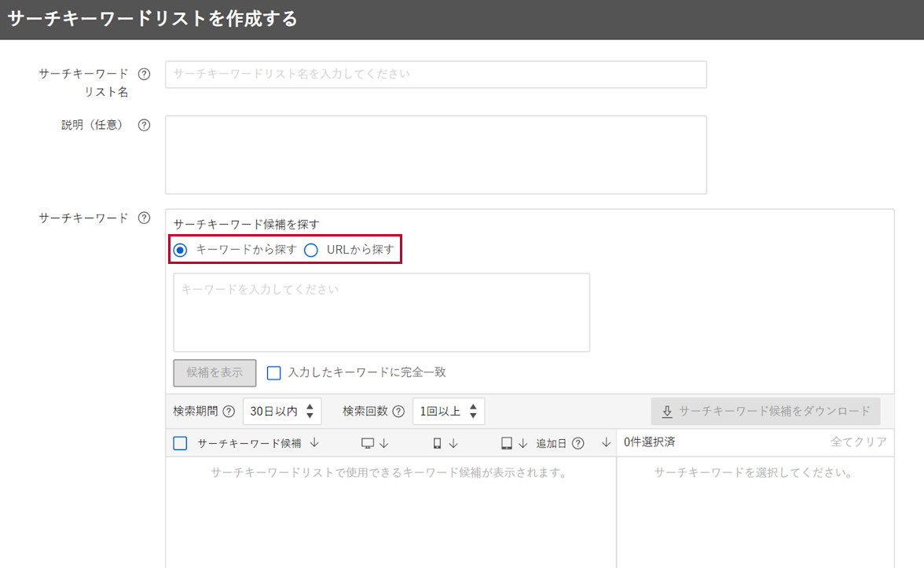Click help icon next to 説明（任意）
This screenshot has height=568, width=924.
click(144, 125)
